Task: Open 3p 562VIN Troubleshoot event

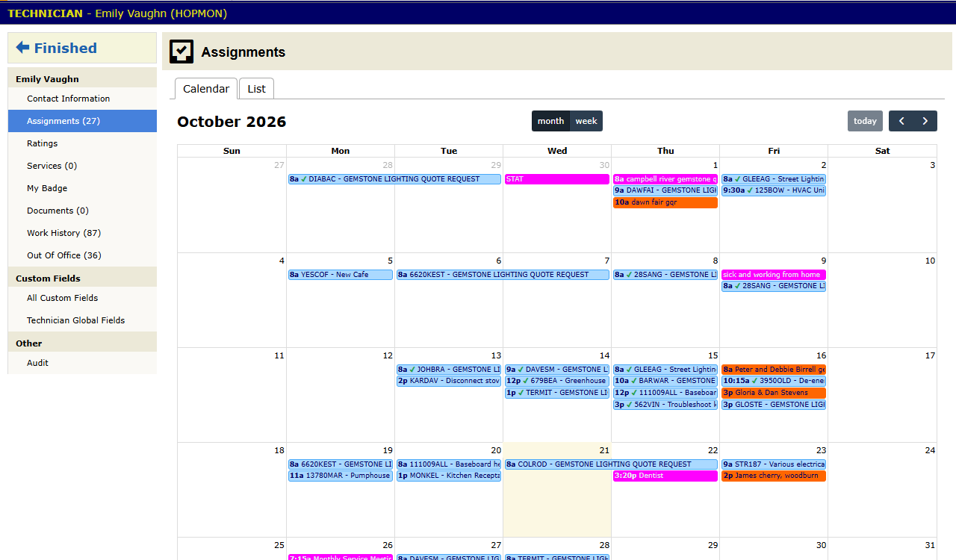Action: (x=665, y=405)
